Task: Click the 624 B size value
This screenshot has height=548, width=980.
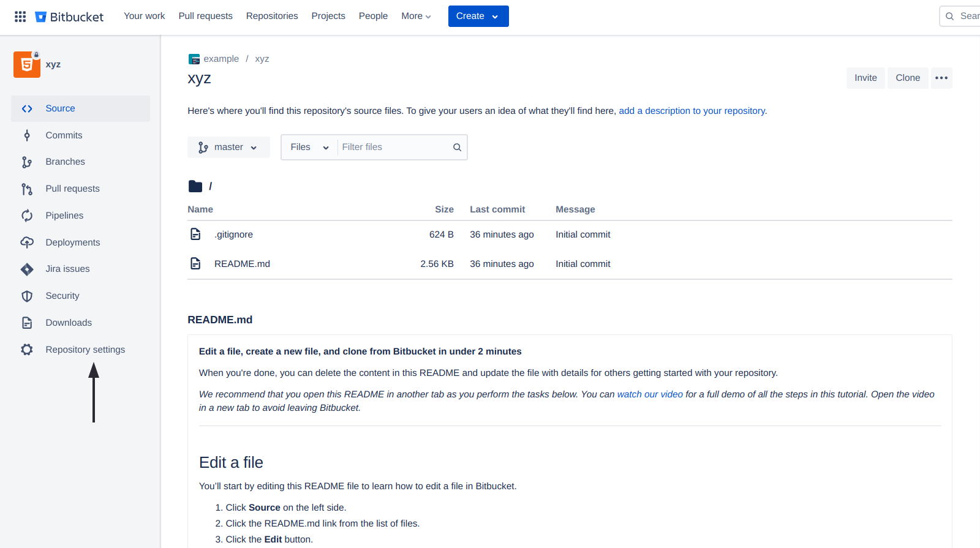Action: [x=442, y=235]
